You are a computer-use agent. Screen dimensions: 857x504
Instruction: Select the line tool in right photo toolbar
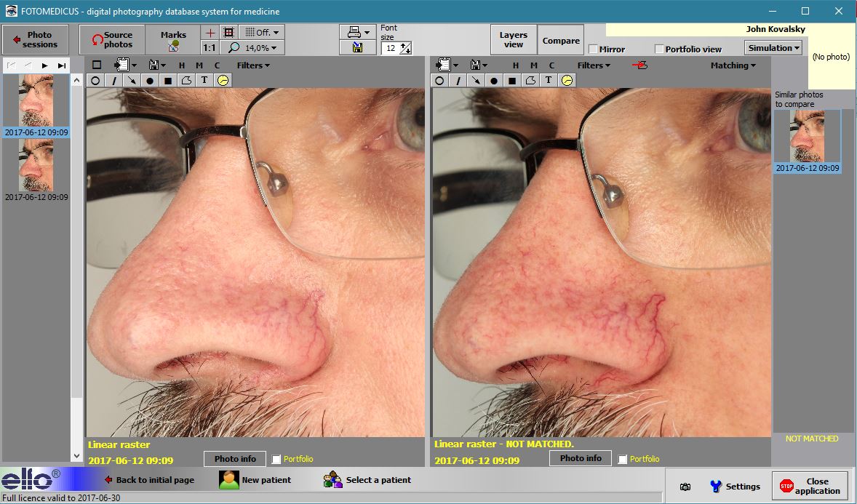[x=458, y=80]
